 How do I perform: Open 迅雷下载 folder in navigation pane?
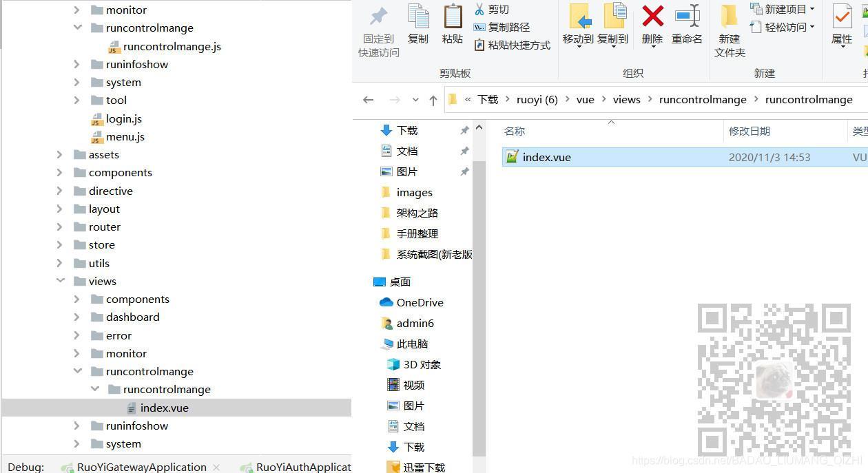point(424,467)
